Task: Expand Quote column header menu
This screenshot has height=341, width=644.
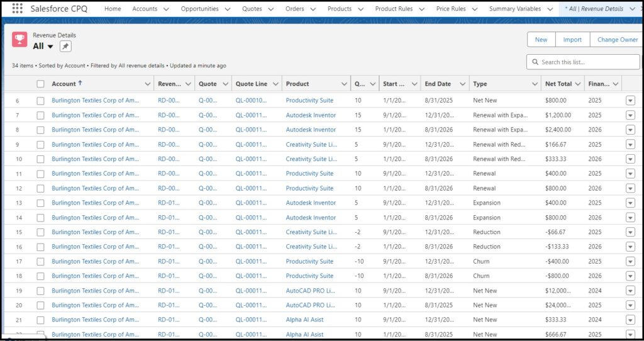Action: pyautogui.click(x=225, y=84)
